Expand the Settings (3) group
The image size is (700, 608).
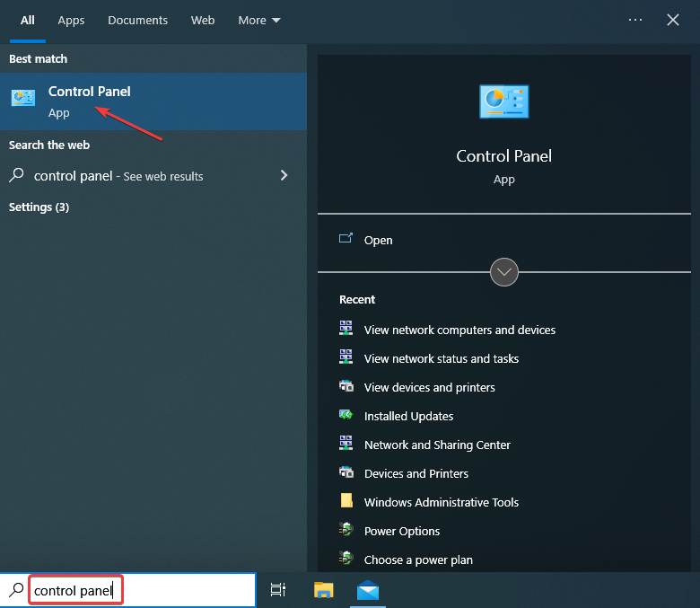(39, 207)
